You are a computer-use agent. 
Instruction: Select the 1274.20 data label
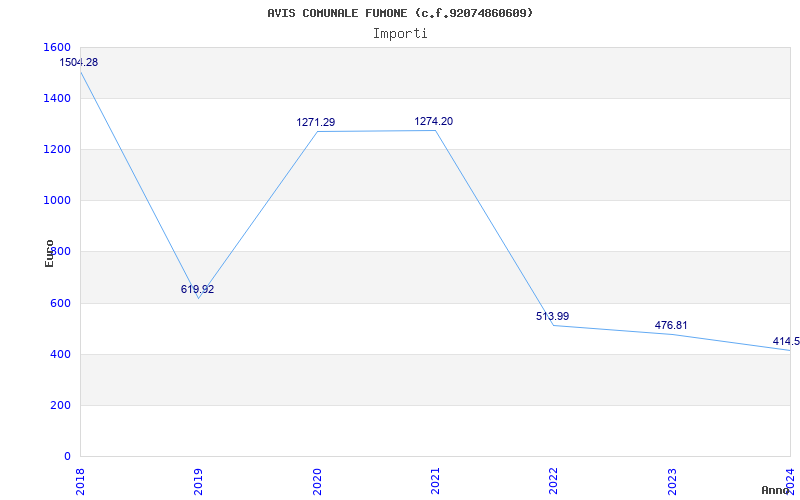click(434, 121)
